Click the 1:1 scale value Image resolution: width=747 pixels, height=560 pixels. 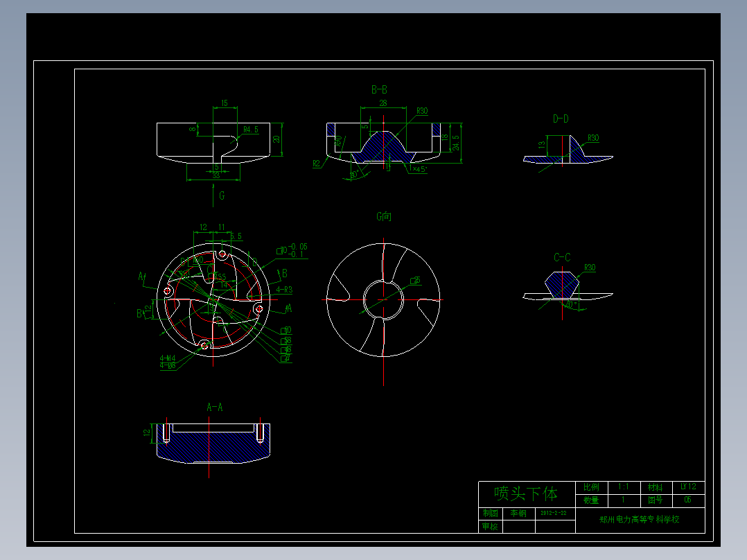(x=623, y=487)
